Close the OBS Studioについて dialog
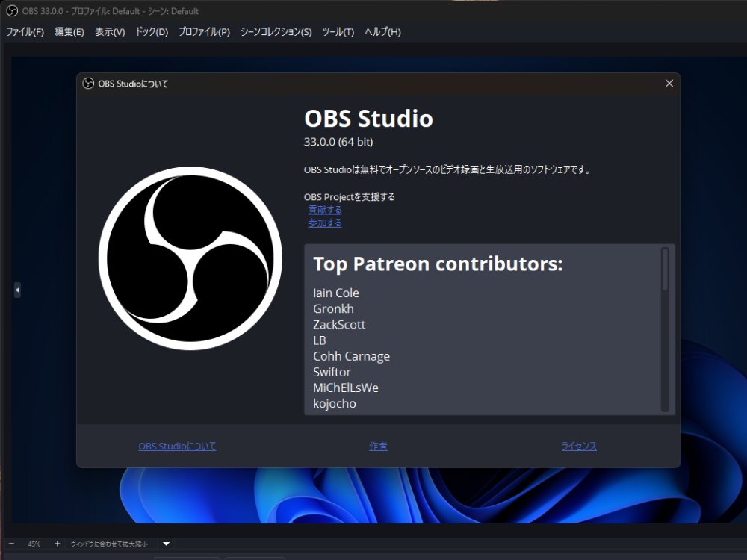The width and height of the screenshot is (747, 560). (669, 84)
